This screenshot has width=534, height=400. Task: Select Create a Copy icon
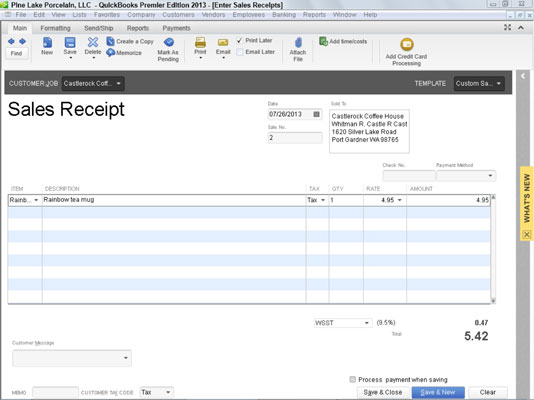coord(110,41)
